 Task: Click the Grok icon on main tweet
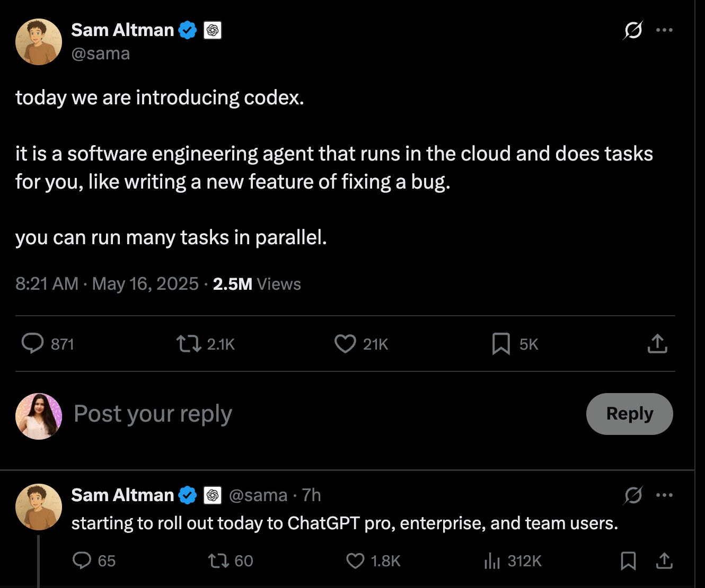click(x=632, y=30)
